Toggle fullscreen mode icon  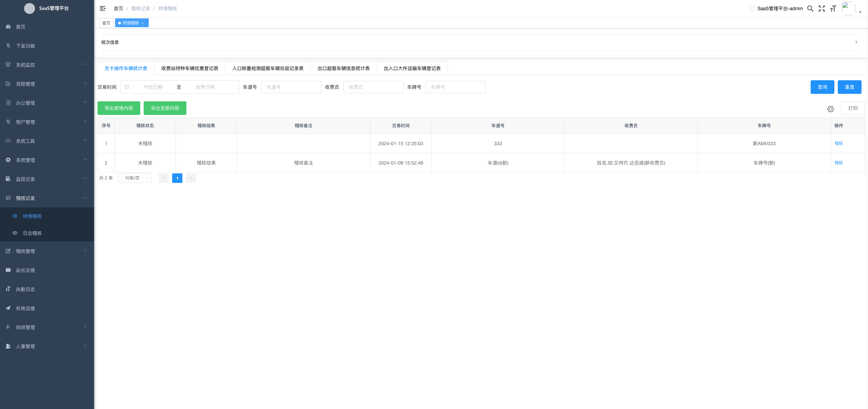tap(822, 8)
